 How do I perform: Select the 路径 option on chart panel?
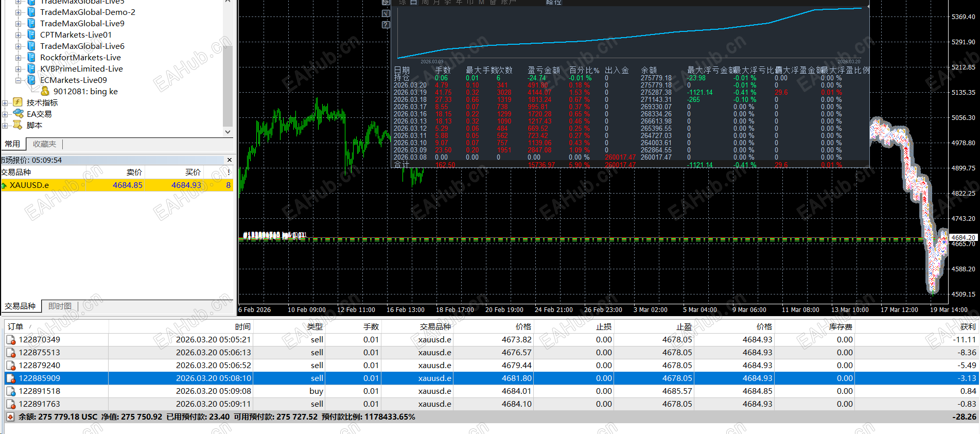tap(554, 2)
